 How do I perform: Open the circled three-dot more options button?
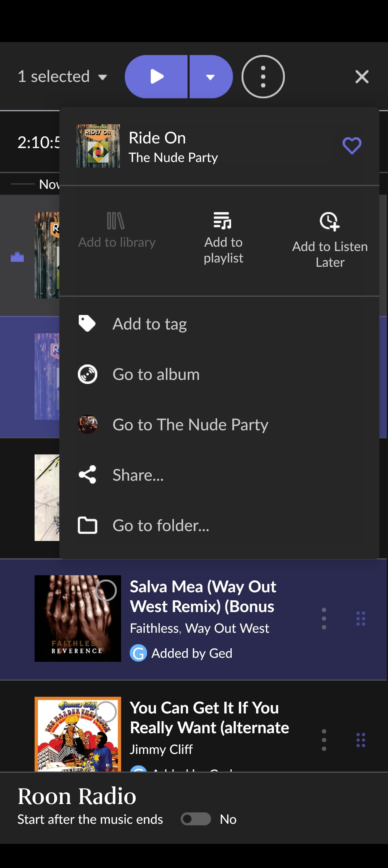click(263, 77)
